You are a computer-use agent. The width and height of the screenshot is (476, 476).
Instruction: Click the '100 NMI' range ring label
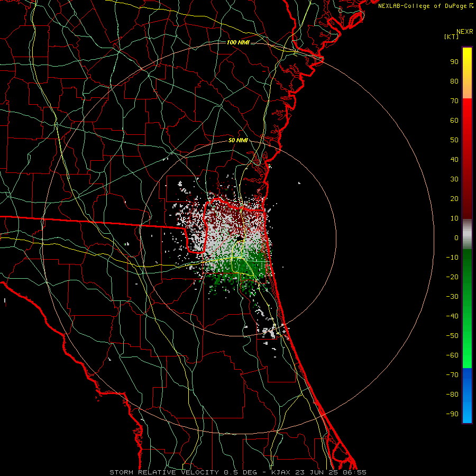click(238, 42)
